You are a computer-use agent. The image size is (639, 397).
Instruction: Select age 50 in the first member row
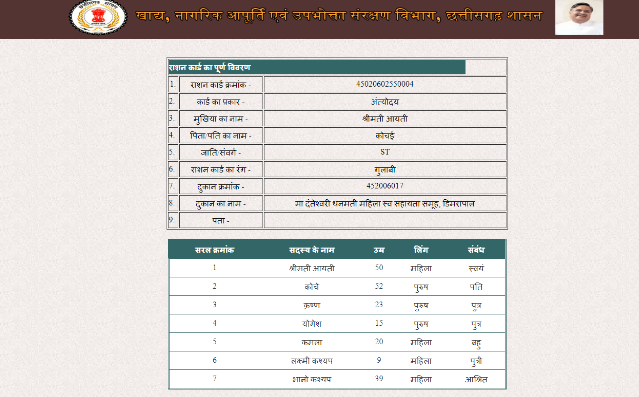[379, 267]
